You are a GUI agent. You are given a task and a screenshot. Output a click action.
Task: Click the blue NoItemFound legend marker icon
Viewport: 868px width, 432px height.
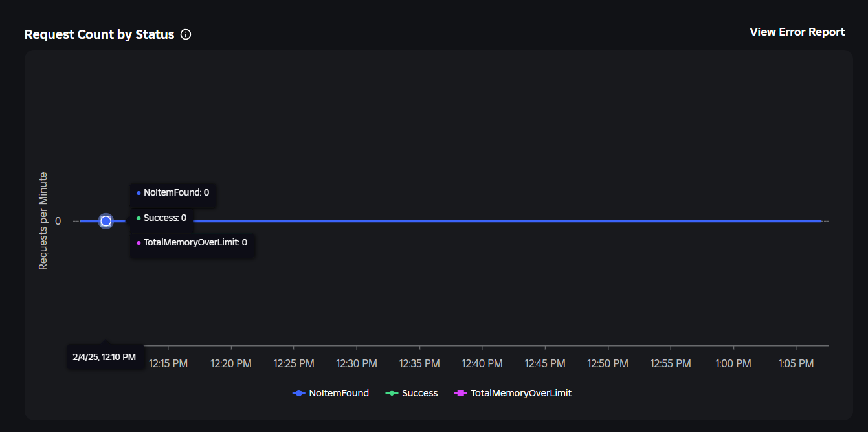[x=298, y=393]
